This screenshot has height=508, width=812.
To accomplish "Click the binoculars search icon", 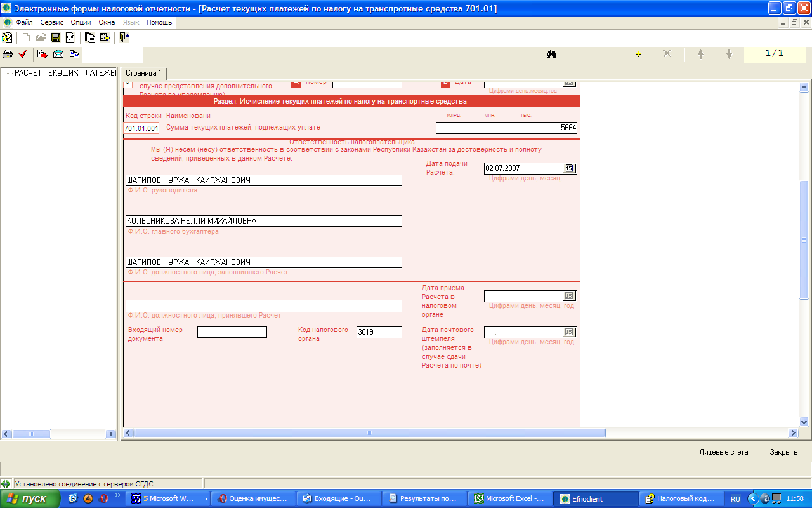I will [x=551, y=54].
